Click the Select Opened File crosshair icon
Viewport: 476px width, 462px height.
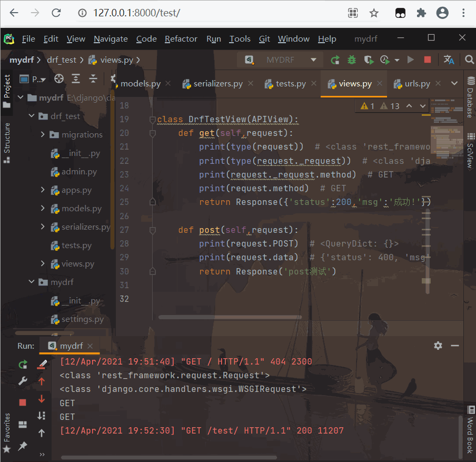tap(59, 79)
